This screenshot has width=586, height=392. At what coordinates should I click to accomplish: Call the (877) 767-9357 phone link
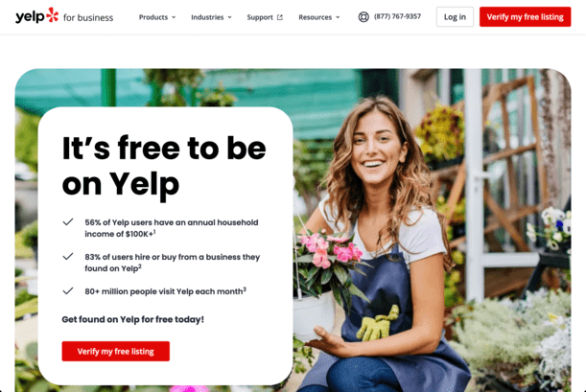click(397, 16)
